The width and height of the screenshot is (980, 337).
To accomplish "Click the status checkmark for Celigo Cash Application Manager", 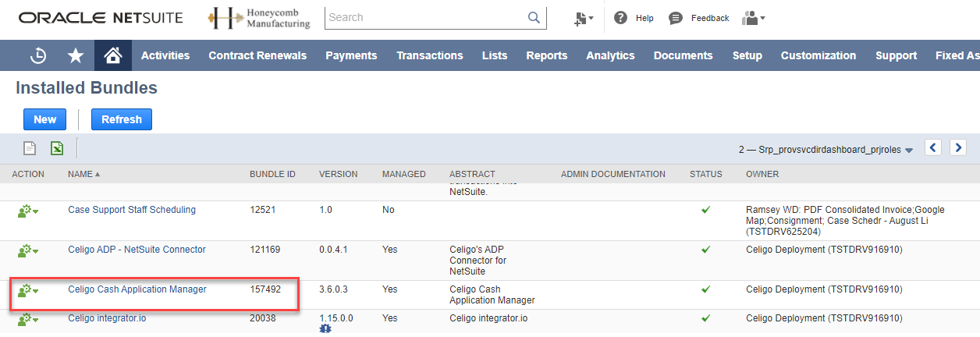I will (706, 289).
